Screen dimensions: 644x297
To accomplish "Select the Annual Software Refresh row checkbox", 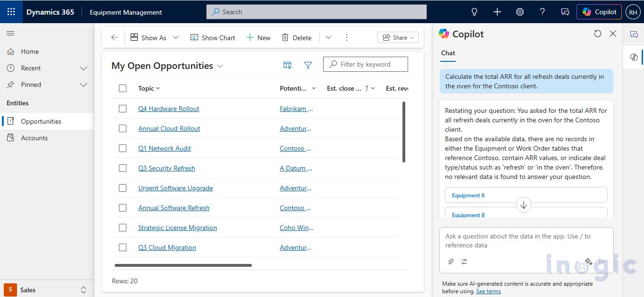I will tap(123, 208).
